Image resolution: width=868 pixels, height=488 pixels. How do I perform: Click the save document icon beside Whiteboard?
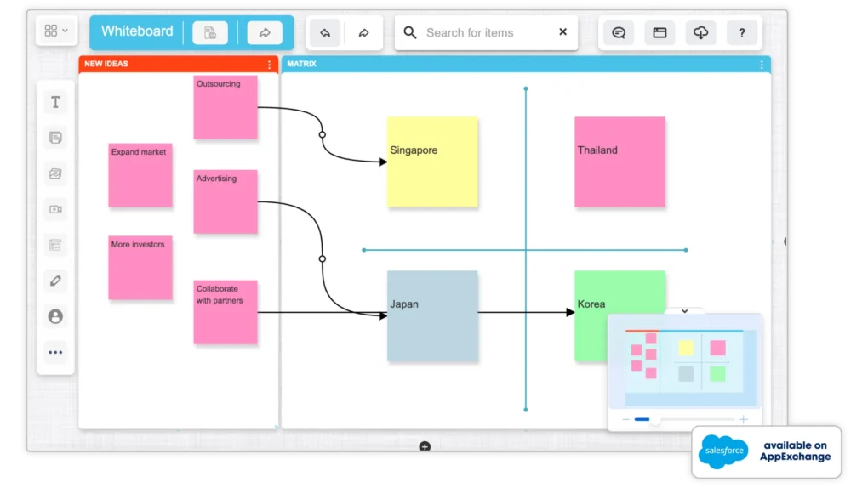[210, 32]
